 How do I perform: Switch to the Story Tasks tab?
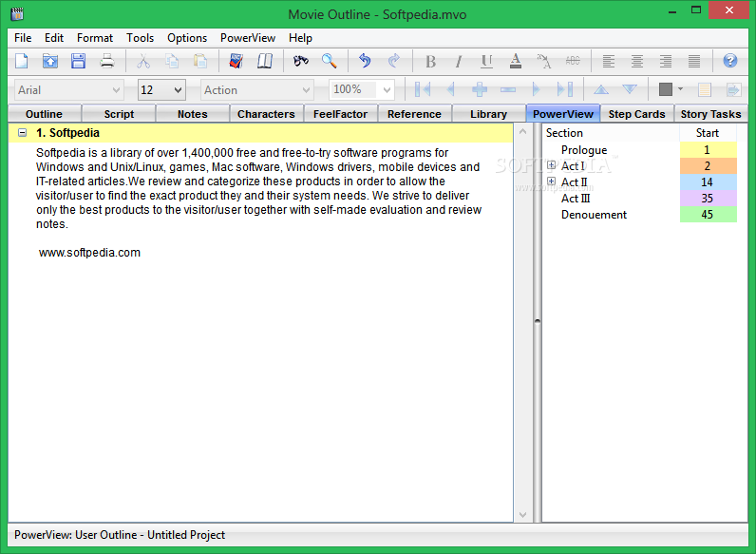pyautogui.click(x=710, y=114)
